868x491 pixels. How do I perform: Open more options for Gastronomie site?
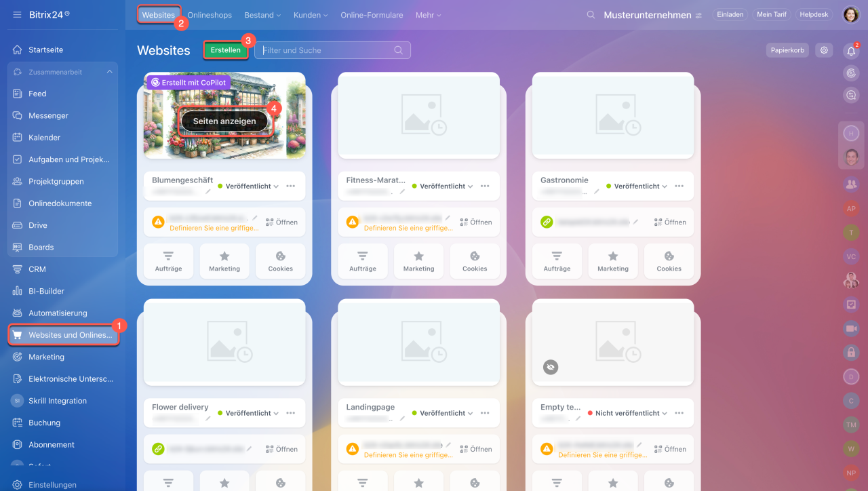679,186
